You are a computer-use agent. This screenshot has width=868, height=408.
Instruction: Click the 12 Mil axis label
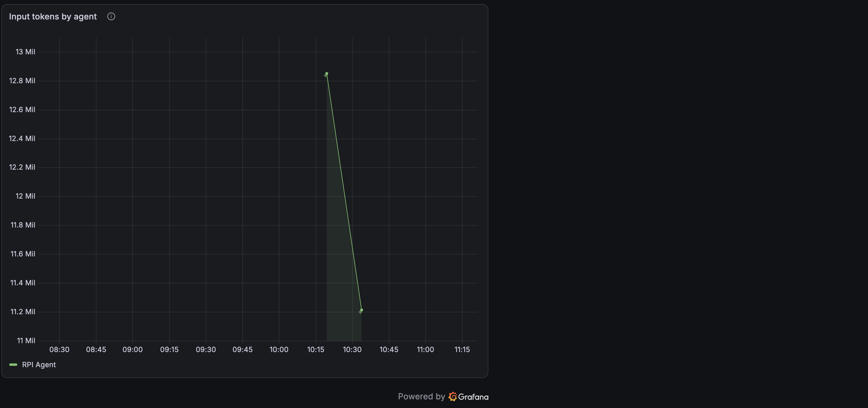pos(25,196)
